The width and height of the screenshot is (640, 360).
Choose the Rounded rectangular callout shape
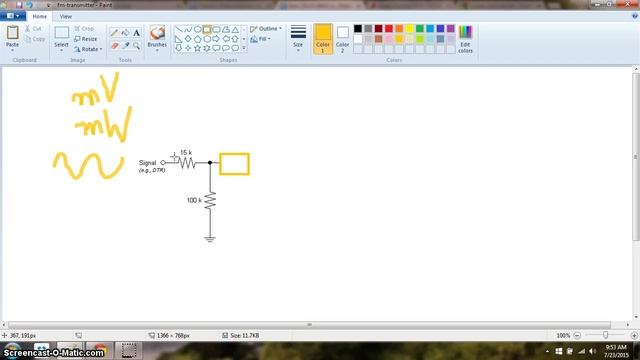click(x=216, y=48)
